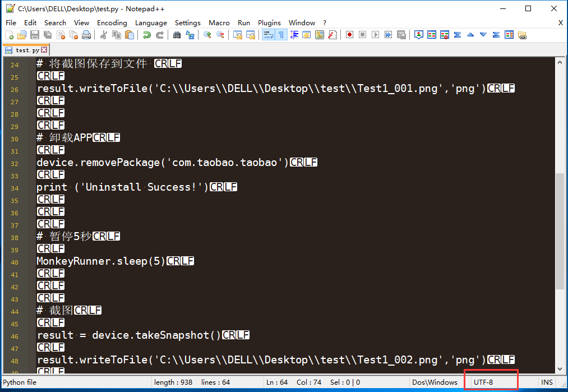This screenshot has width=568, height=392.
Task: Toggle synchronize vertical scrolling icon
Action: click(238, 35)
